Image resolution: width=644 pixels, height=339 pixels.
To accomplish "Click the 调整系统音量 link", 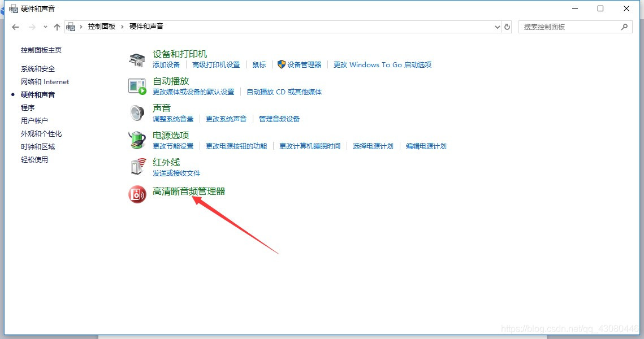I will 173,119.
